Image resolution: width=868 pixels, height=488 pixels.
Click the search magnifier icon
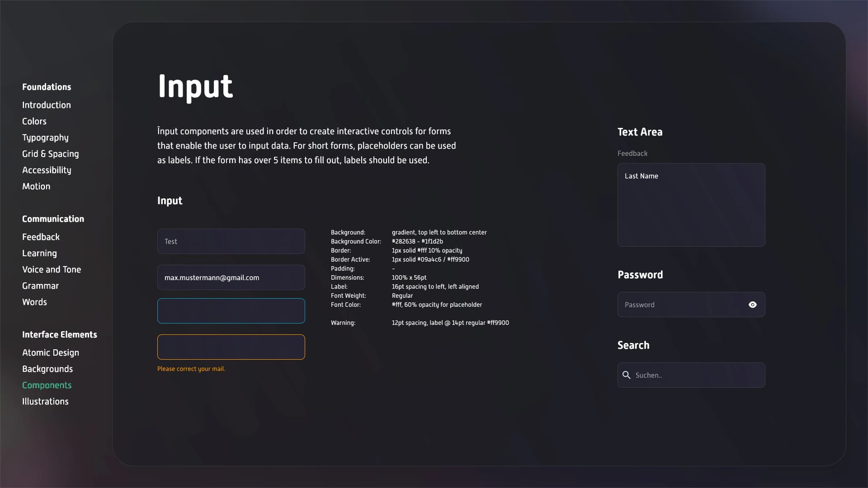click(627, 374)
